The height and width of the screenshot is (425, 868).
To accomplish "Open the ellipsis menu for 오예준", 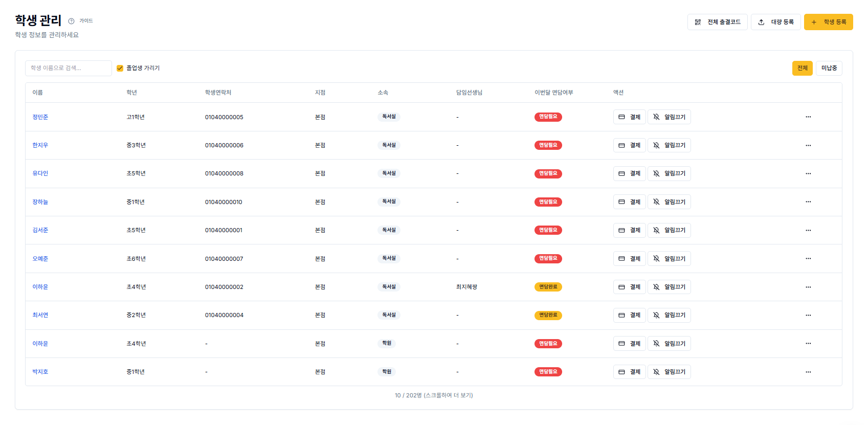I will [808, 259].
